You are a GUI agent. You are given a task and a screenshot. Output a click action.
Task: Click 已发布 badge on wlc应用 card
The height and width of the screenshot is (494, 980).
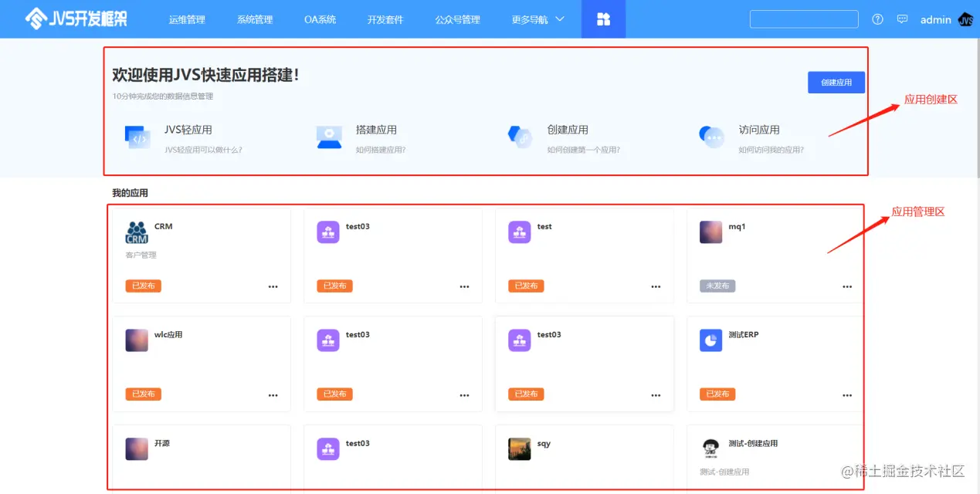click(143, 394)
